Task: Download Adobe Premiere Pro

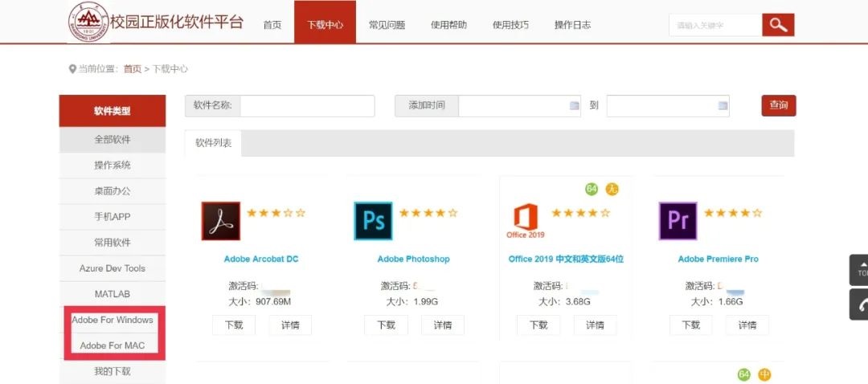Action: click(691, 325)
